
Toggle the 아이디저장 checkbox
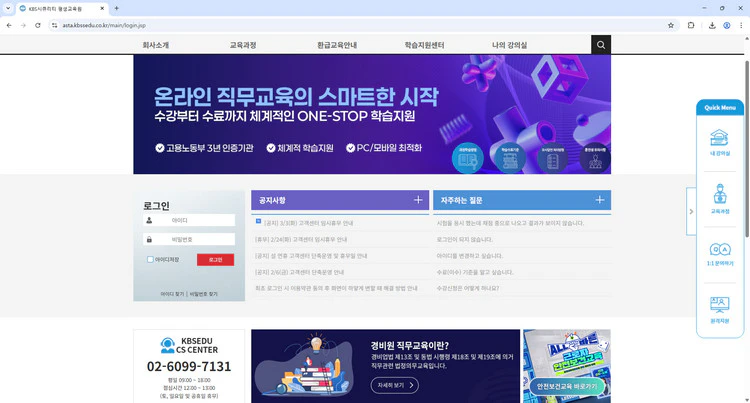pyautogui.click(x=150, y=259)
